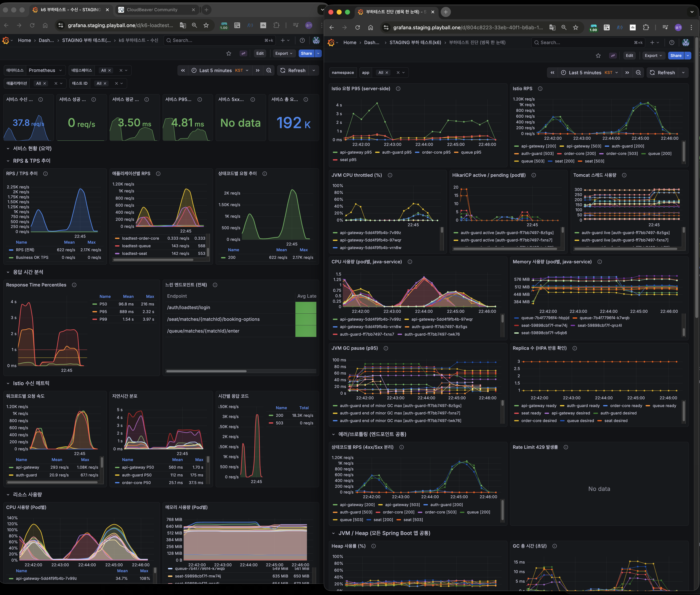Reload the page in left browser window
700x595 pixels.
[32, 25]
